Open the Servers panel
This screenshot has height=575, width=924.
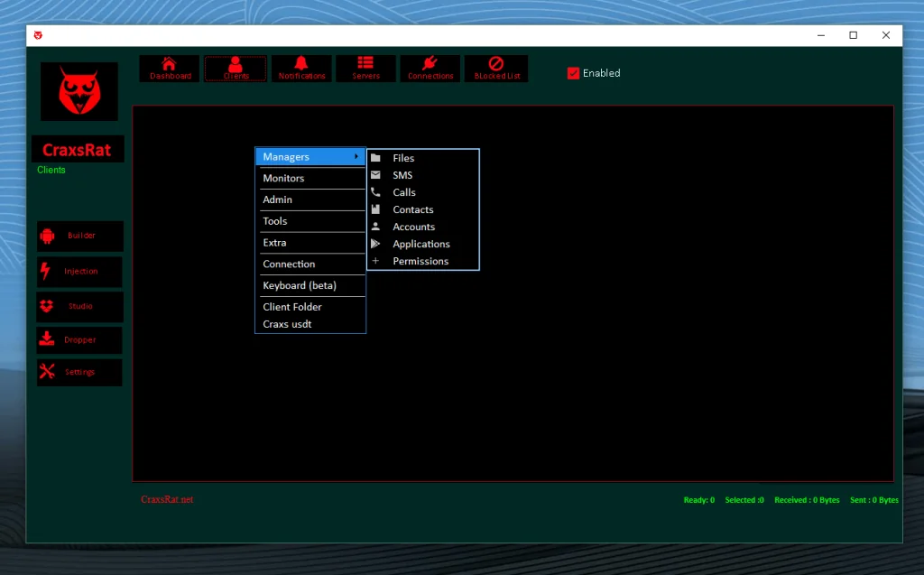pyautogui.click(x=365, y=69)
